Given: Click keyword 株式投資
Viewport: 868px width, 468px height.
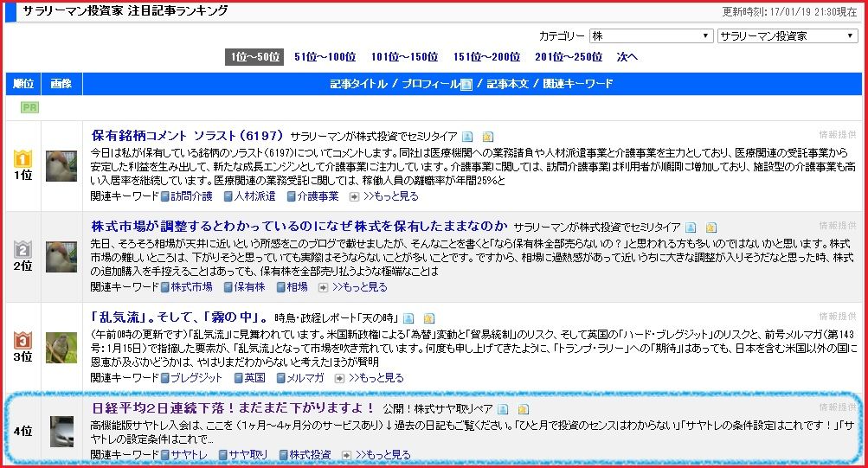Looking at the screenshot, I should pyautogui.click(x=310, y=454).
